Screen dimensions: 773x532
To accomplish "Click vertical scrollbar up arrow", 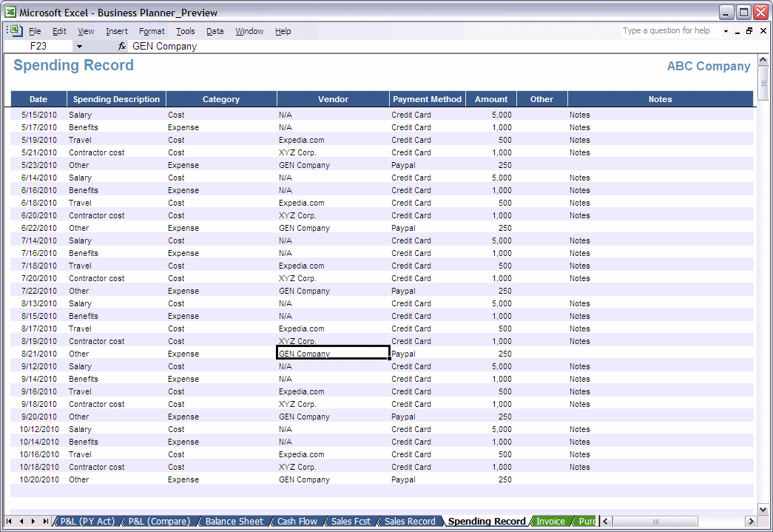I will 763,60.
